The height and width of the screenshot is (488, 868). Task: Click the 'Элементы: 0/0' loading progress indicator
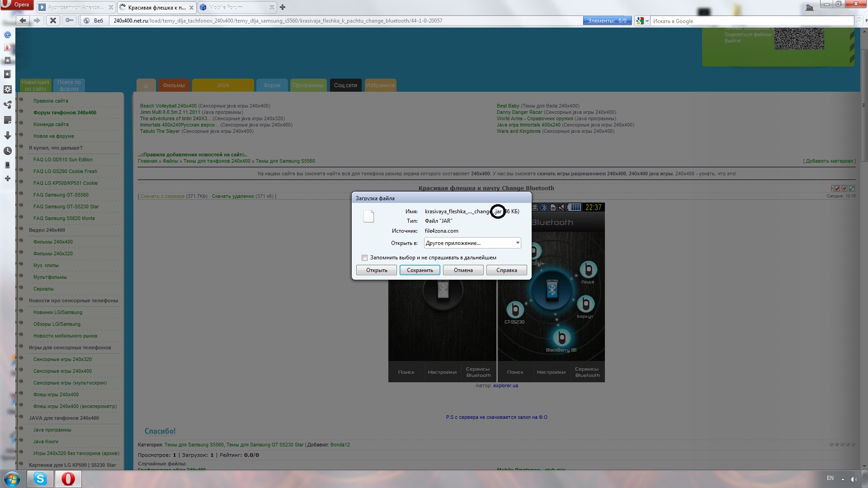coord(607,21)
